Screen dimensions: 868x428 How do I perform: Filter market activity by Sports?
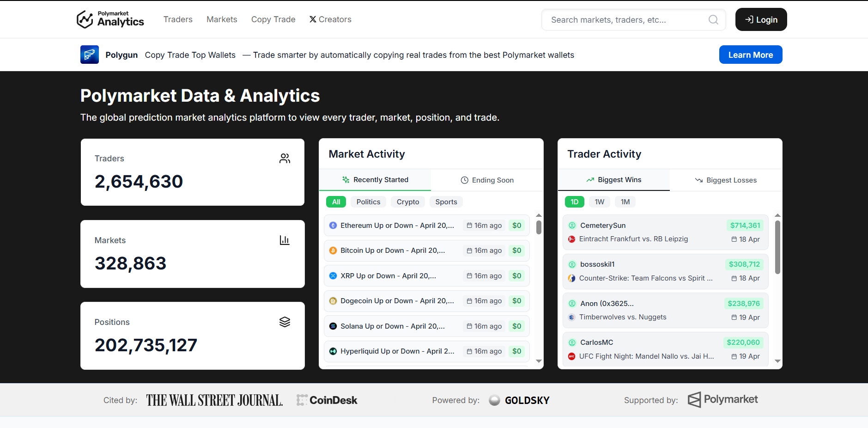446,202
